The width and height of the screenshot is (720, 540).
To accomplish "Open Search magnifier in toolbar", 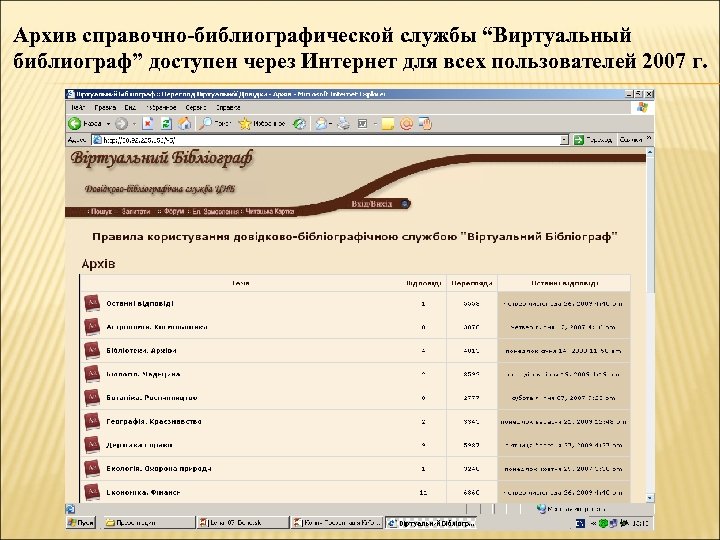I will point(216,124).
